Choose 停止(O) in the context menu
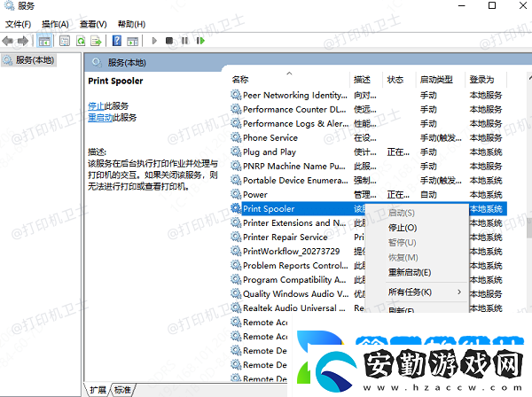 coord(403,228)
